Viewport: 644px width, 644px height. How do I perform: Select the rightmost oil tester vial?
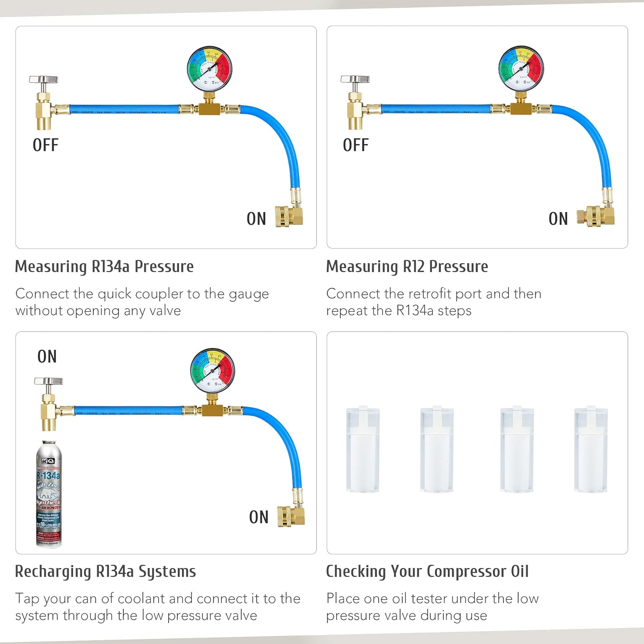591,449
